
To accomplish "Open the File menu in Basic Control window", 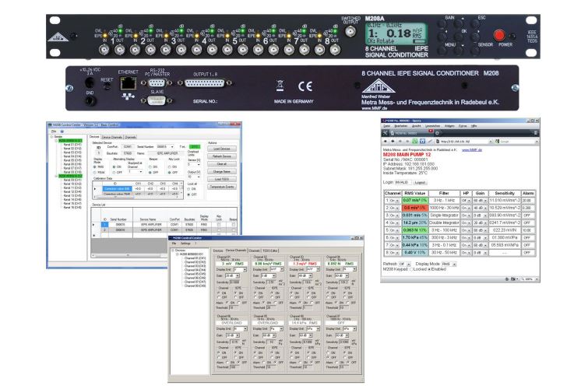I will pyautogui.click(x=54, y=131).
